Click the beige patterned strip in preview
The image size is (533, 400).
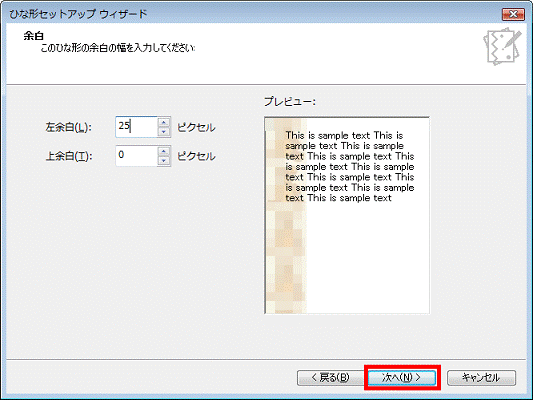click(286, 216)
